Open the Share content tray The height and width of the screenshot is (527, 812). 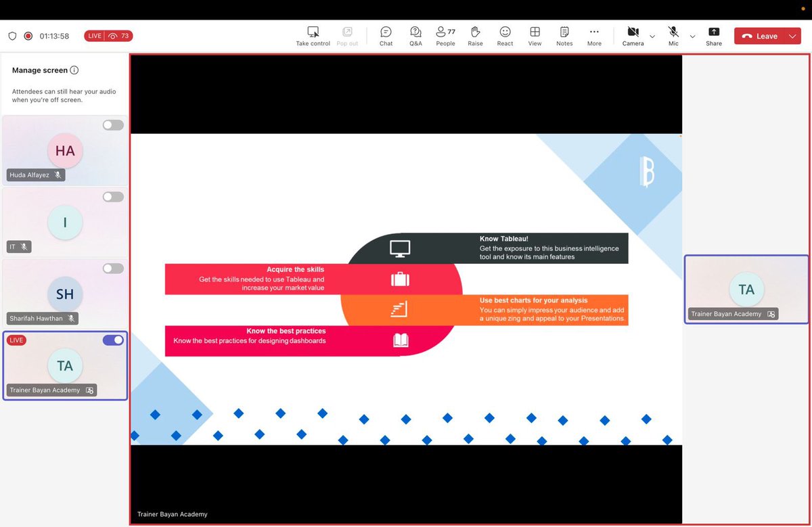[714, 37]
